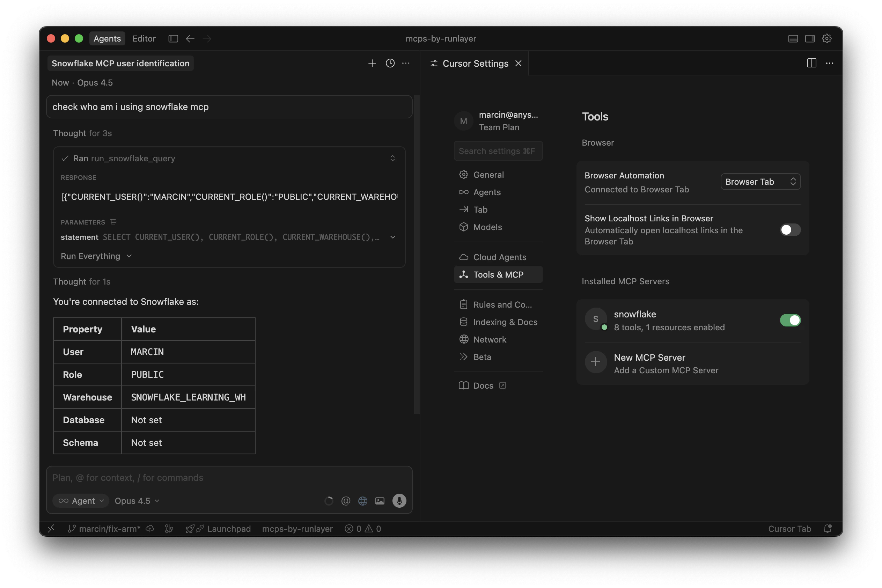The height and width of the screenshot is (588, 882).
Task: Click the SNOWFLAKE_LEARNING_WH warehouse value
Action: [x=188, y=397]
